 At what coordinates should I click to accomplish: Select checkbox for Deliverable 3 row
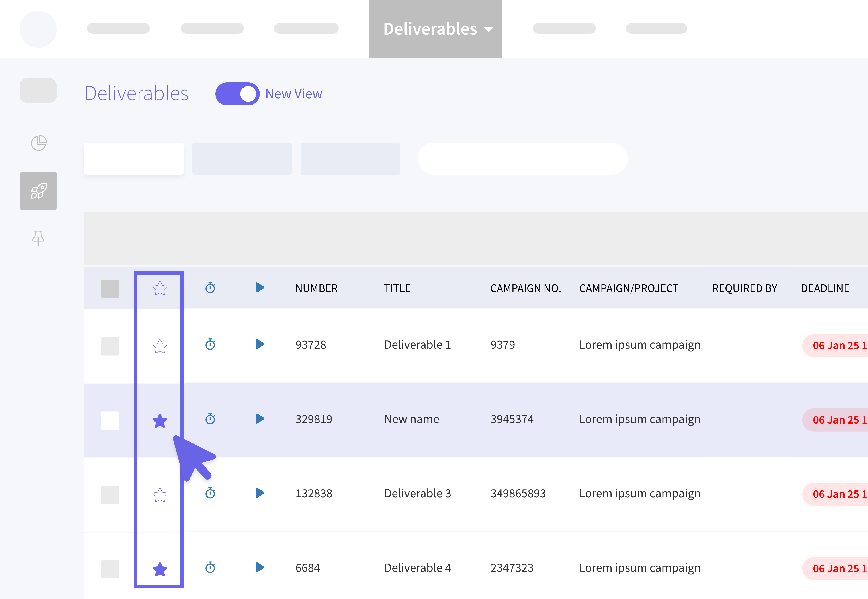coord(110,495)
